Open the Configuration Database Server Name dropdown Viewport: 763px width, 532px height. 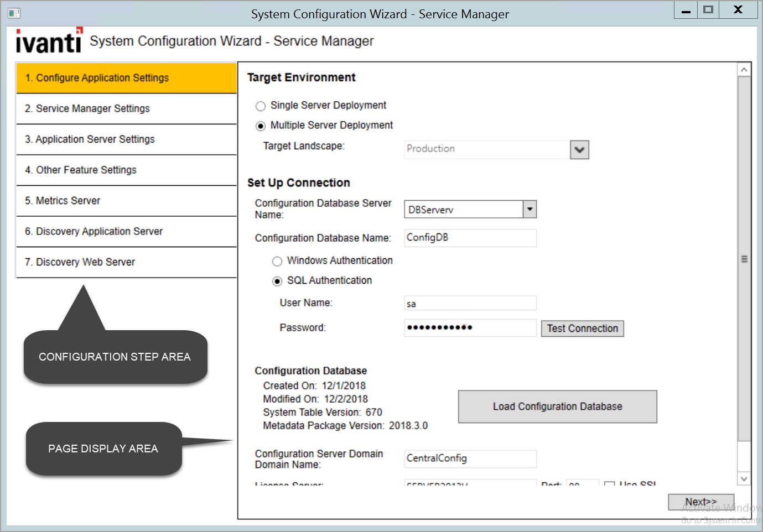[x=530, y=209]
